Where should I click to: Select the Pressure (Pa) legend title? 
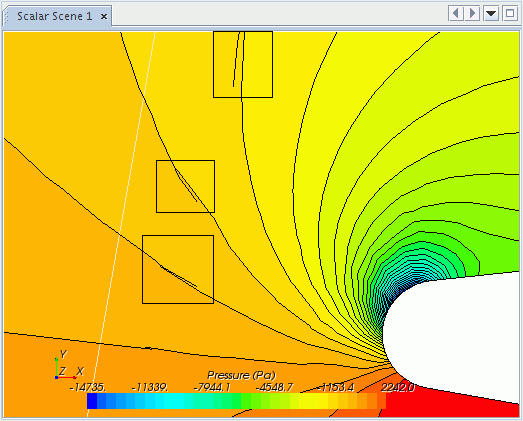point(241,375)
